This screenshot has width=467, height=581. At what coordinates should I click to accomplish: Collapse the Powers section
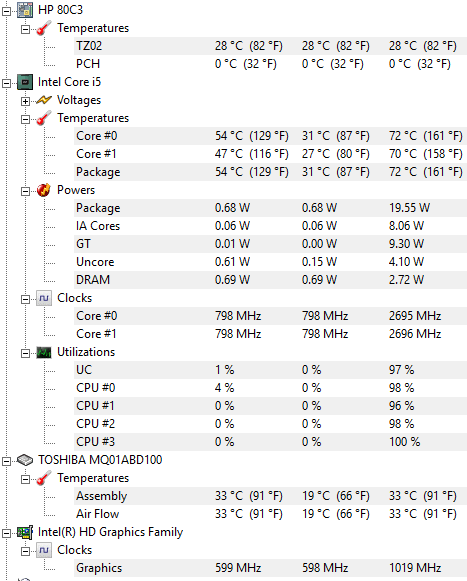click(x=25, y=191)
